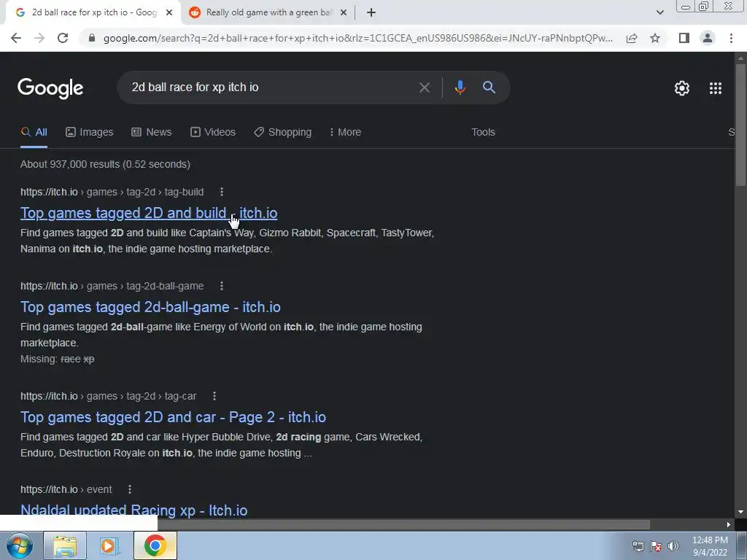Open 'Top games tagged 2D and build' link
Screen dimensions: 747x560
point(149,213)
